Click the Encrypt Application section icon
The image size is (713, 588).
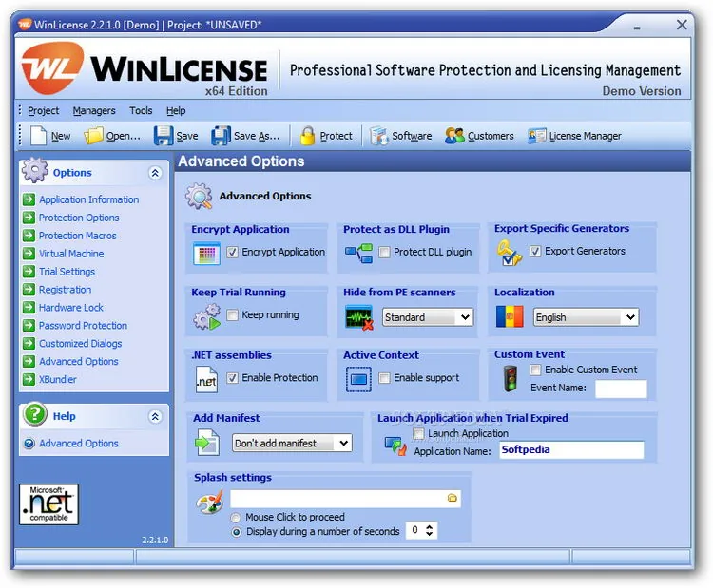tap(206, 253)
